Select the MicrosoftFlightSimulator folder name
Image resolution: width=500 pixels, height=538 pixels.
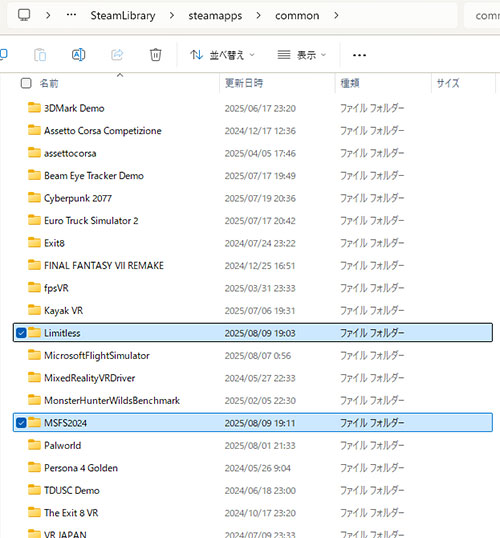coord(97,355)
